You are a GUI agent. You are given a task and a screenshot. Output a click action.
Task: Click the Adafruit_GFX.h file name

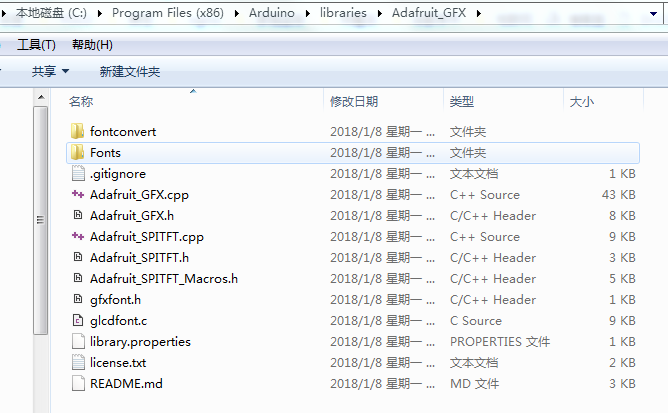pyautogui.click(x=132, y=216)
